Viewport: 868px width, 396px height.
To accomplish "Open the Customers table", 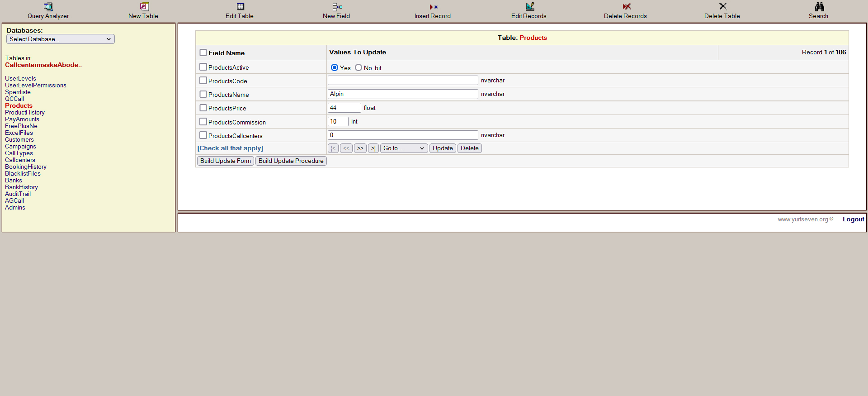I will (19, 139).
